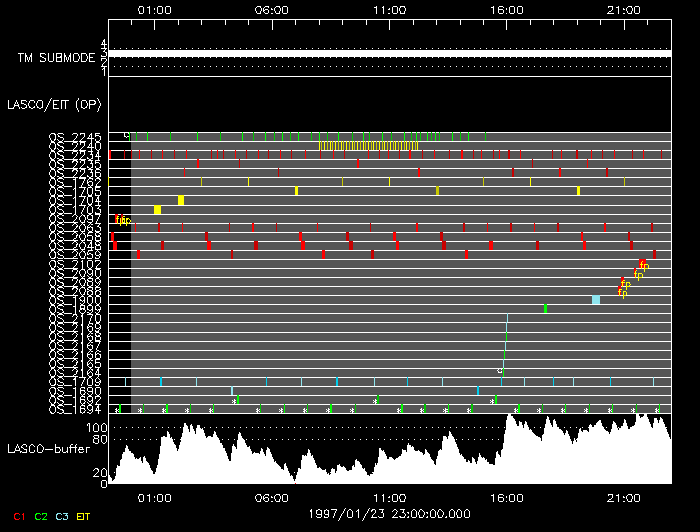
Task: Click the green bar left of cyan square
Action: click(545, 309)
